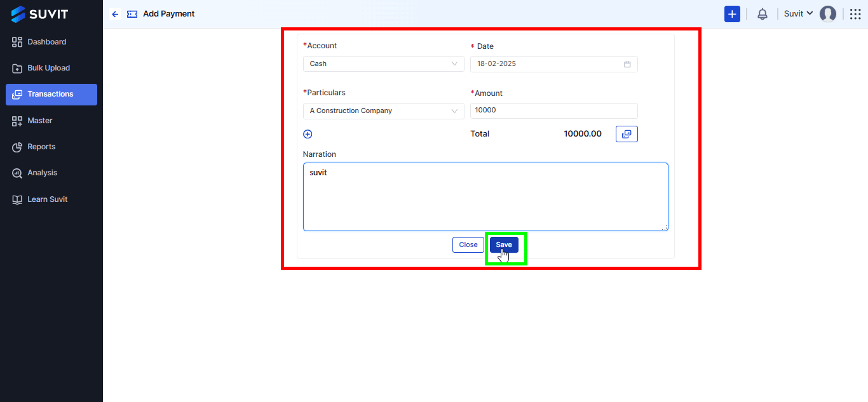Click the SUVIT logo

[39, 14]
